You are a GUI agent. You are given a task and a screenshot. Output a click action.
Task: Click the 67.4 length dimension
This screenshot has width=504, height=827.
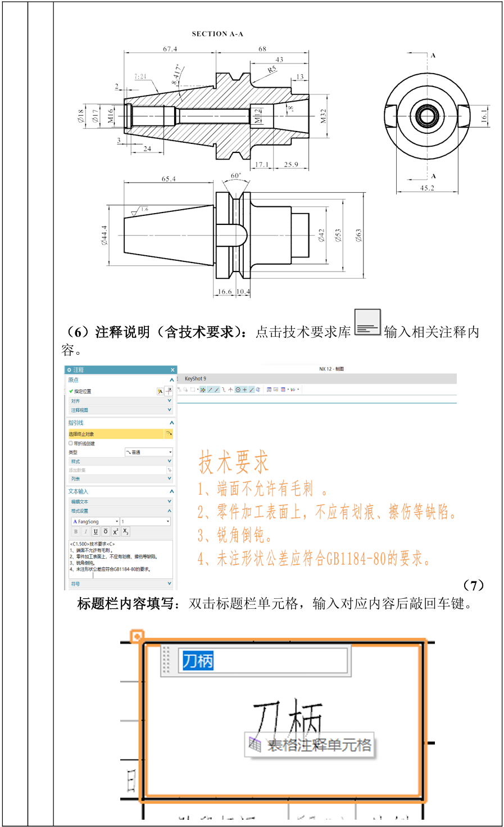pyautogui.click(x=170, y=49)
